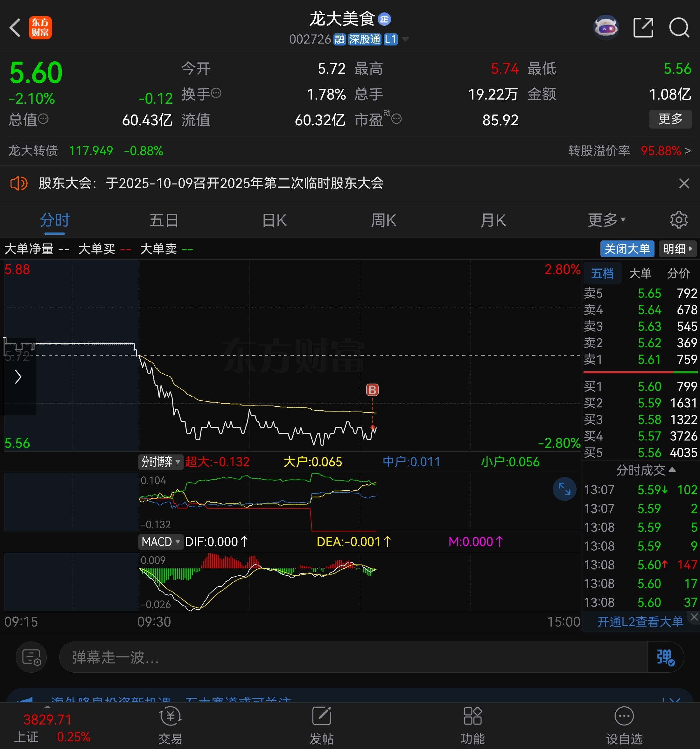Tap the 卖3 5.63 order row
The height and width of the screenshot is (749, 700).
[x=640, y=326]
